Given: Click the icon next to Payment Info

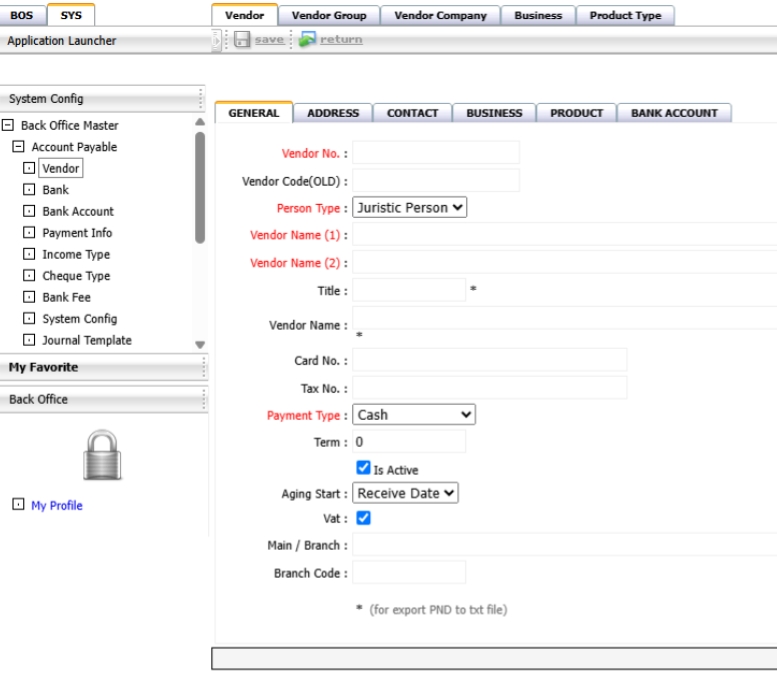Looking at the screenshot, I should pos(29,233).
